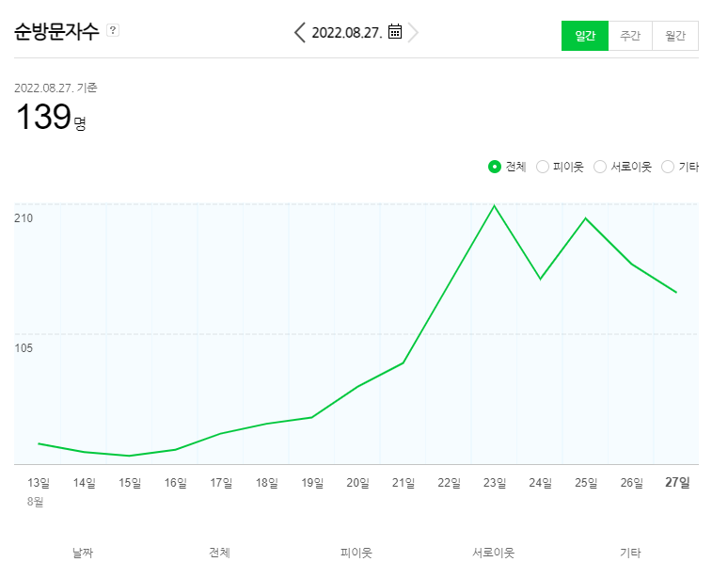Click the 전체 table column header
This screenshot has width=728, height=562.
pos(219,553)
